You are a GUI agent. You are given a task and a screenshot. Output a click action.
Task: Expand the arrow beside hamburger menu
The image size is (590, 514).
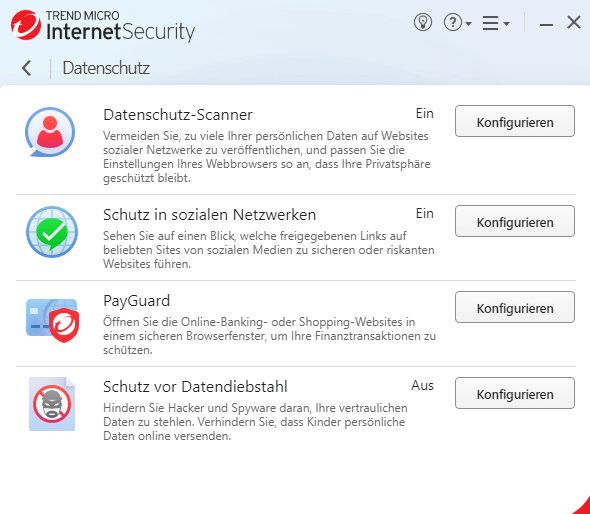click(506, 24)
